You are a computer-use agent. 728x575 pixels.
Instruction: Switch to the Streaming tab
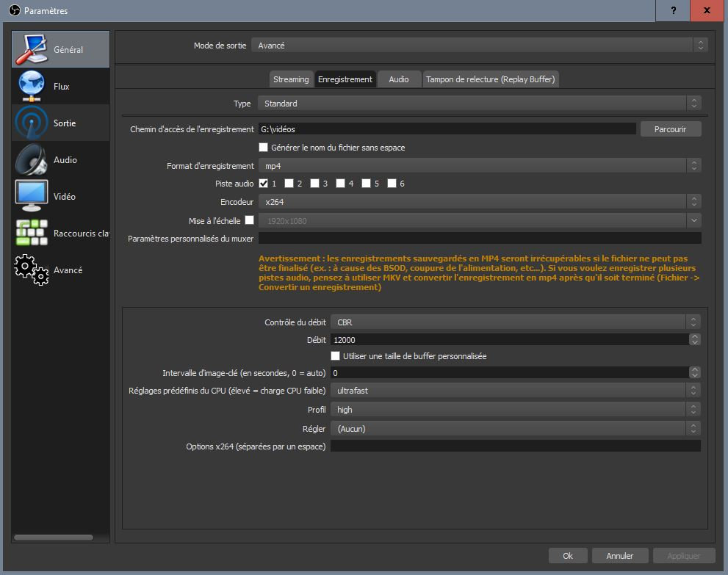pyautogui.click(x=291, y=79)
